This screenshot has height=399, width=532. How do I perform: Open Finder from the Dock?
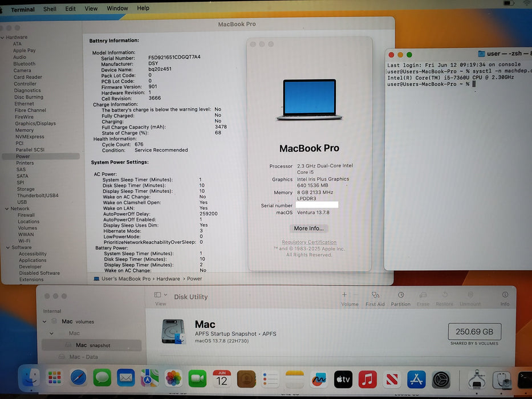point(30,378)
